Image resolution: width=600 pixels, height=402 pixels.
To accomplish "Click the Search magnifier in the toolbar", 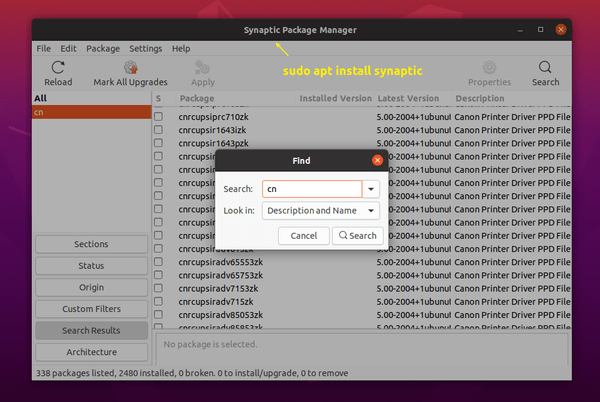I will (545, 68).
